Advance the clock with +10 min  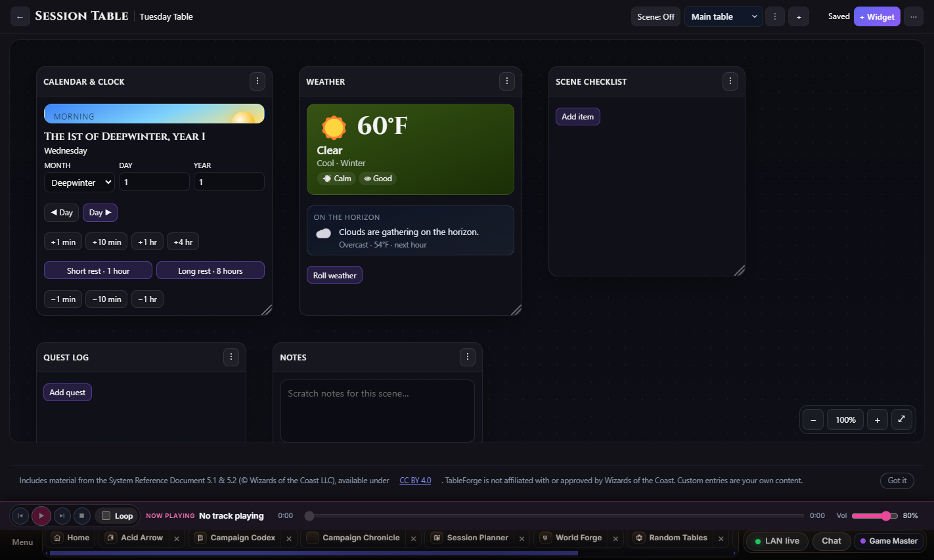click(106, 242)
